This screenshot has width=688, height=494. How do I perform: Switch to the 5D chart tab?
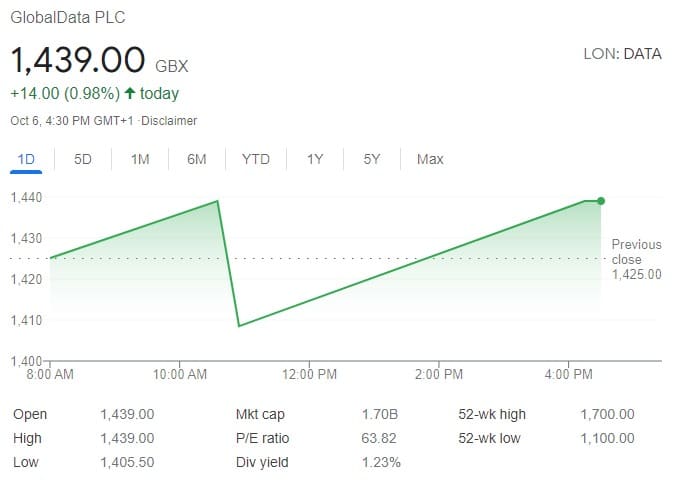(x=82, y=159)
